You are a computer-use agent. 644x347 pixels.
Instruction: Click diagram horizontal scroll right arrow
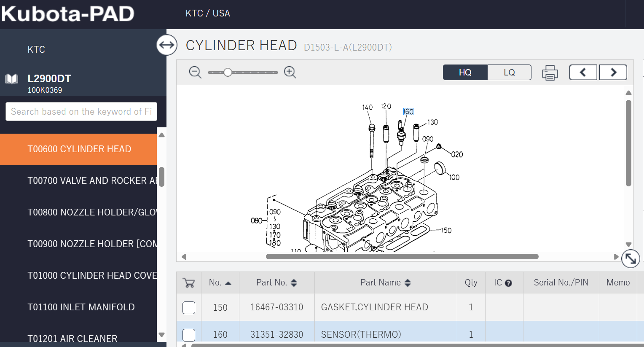616,257
